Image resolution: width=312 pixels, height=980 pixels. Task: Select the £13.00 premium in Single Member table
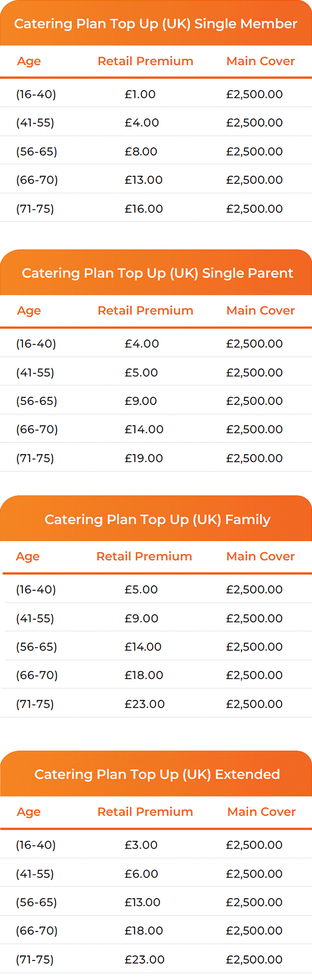pyautogui.click(x=144, y=180)
